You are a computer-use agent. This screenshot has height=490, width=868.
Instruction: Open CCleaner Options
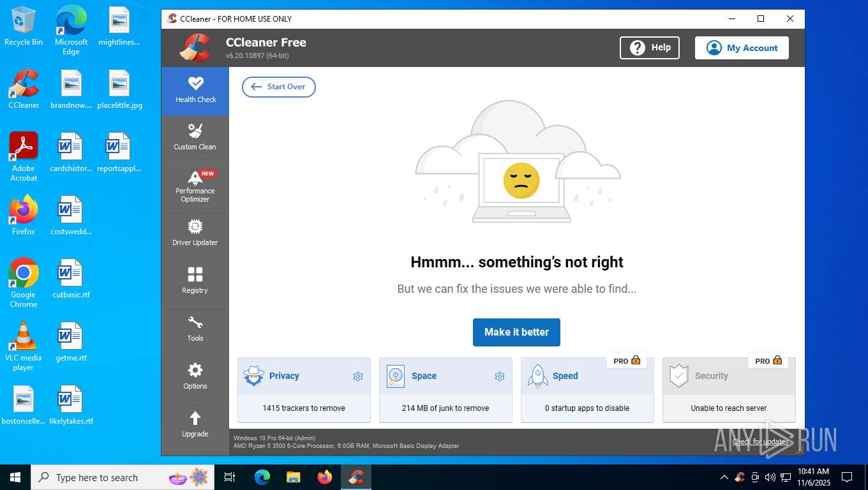click(x=195, y=377)
